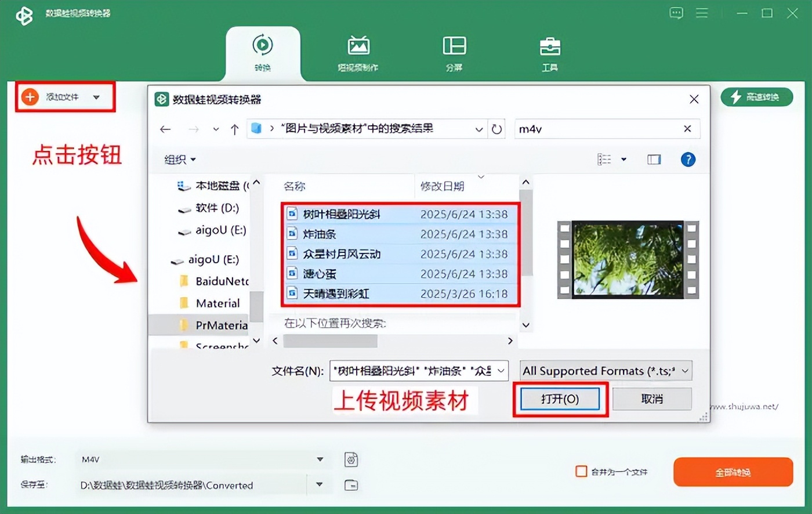Enable 合并为一个文件 merge checkbox
The height and width of the screenshot is (514, 812).
pos(581,472)
